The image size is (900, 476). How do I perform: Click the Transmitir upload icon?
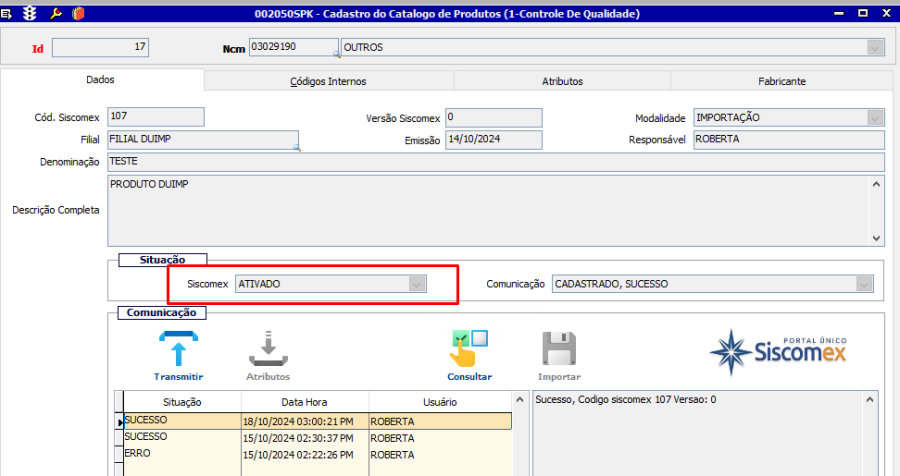click(179, 349)
